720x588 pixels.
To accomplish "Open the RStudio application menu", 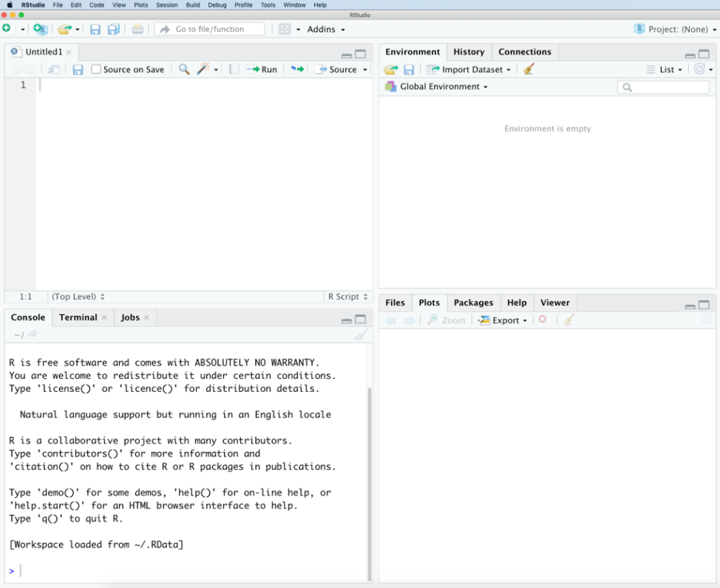I will (x=33, y=5).
